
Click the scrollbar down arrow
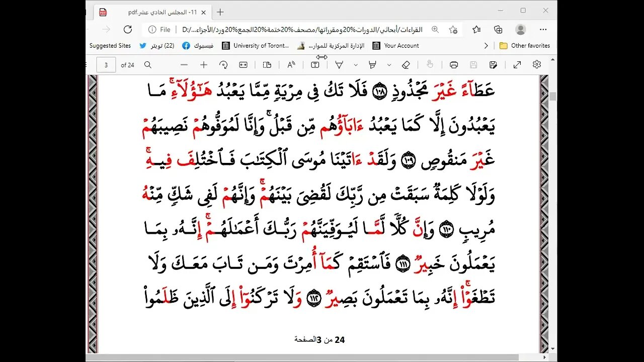pos(553,348)
